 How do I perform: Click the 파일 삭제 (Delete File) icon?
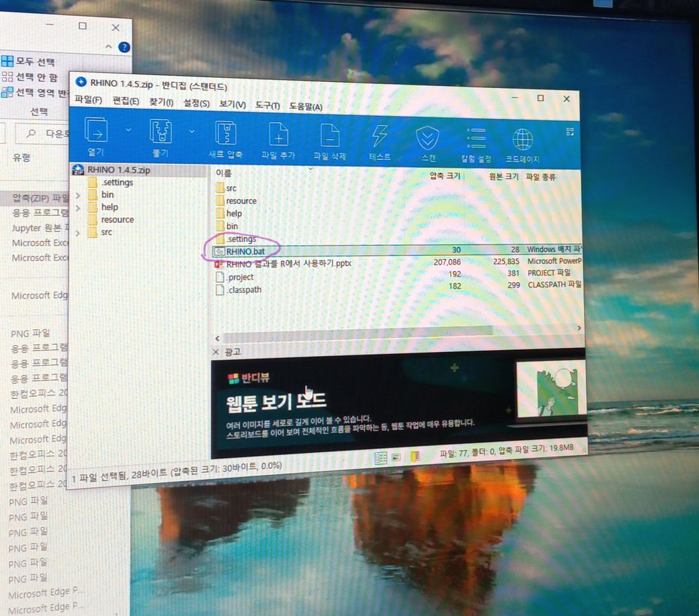[329, 137]
